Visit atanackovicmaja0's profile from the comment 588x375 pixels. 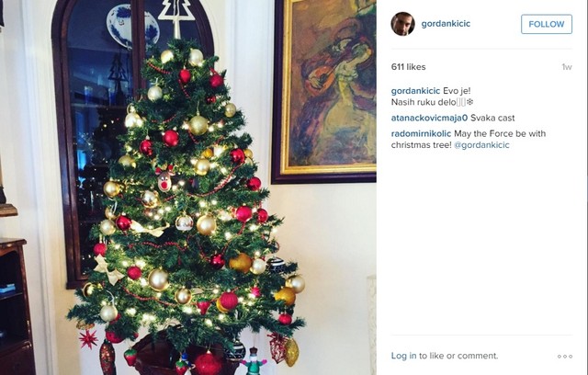(x=429, y=118)
